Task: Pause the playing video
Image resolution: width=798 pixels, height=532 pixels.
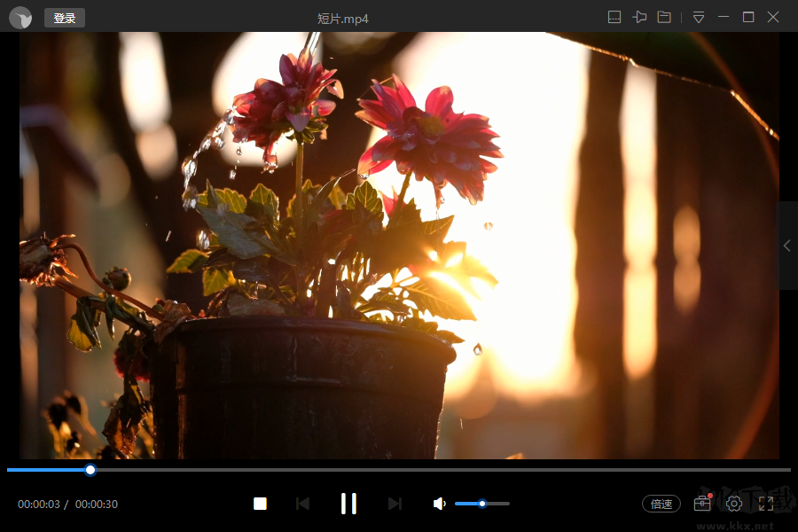Action: point(348,504)
